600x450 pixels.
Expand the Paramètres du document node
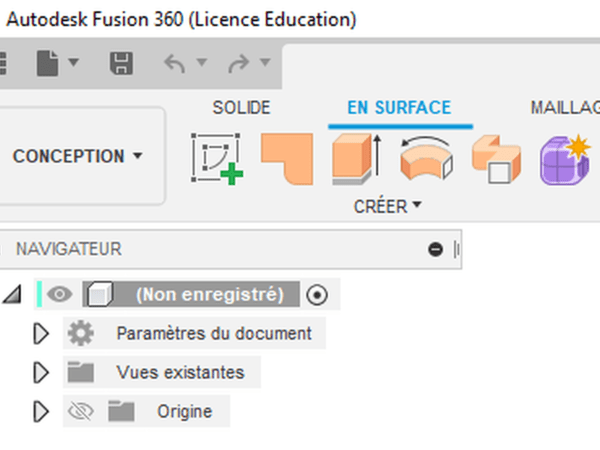(x=41, y=333)
